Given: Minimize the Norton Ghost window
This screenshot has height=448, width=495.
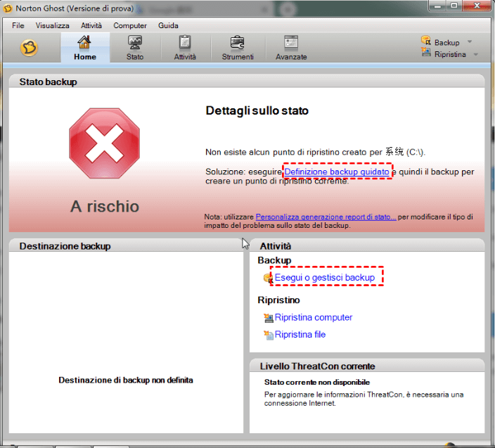Looking at the screenshot, I should tap(437, 6).
